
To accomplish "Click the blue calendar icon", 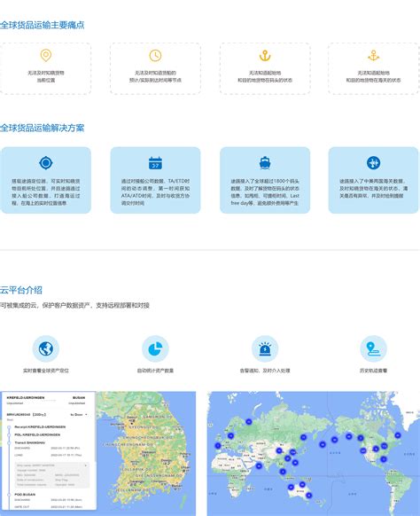I will tap(155, 163).
